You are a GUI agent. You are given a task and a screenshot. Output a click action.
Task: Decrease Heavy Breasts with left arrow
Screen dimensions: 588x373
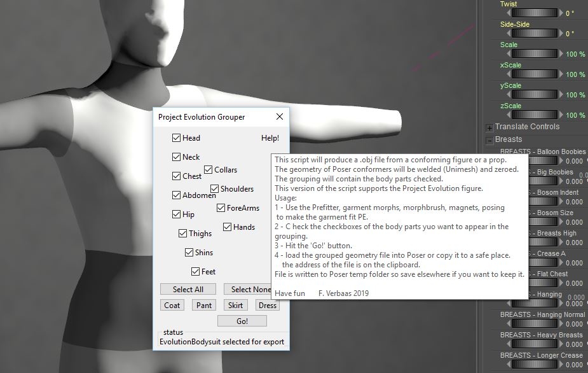point(509,344)
